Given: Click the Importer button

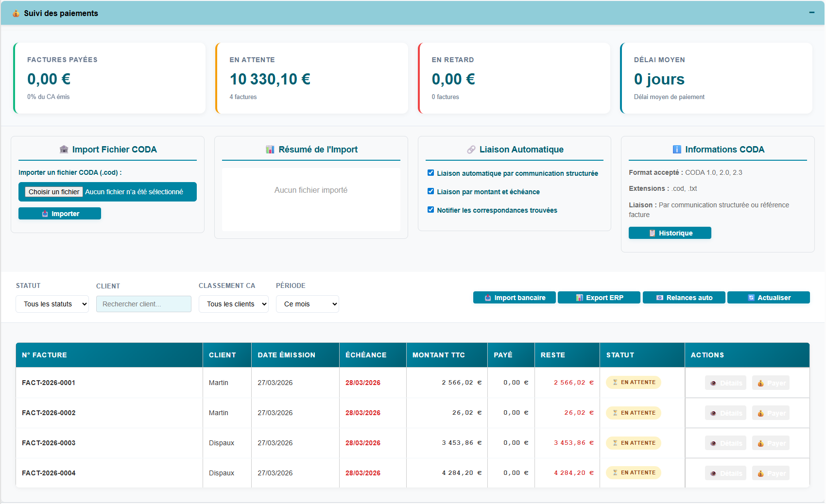Looking at the screenshot, I should (x=59, y=213).
